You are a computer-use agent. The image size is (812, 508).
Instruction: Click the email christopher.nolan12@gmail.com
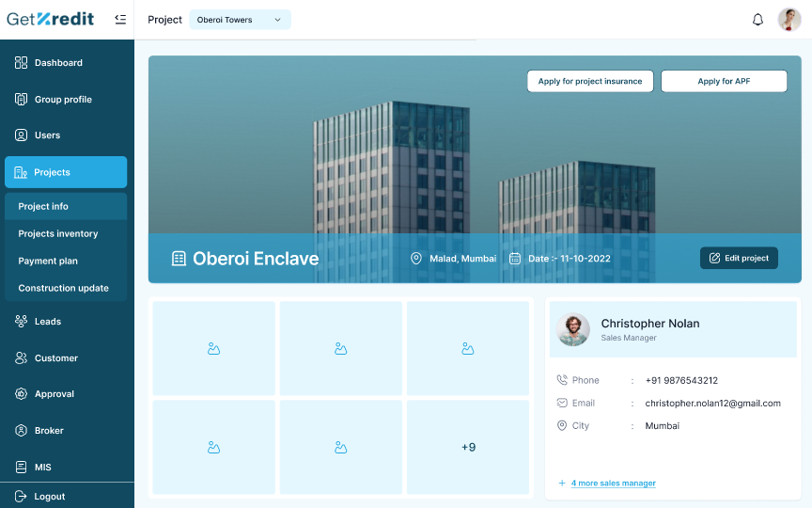click(712, 404)
